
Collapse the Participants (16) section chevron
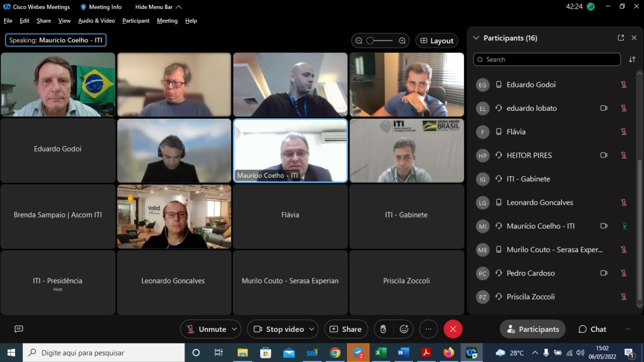pos(476,38)
